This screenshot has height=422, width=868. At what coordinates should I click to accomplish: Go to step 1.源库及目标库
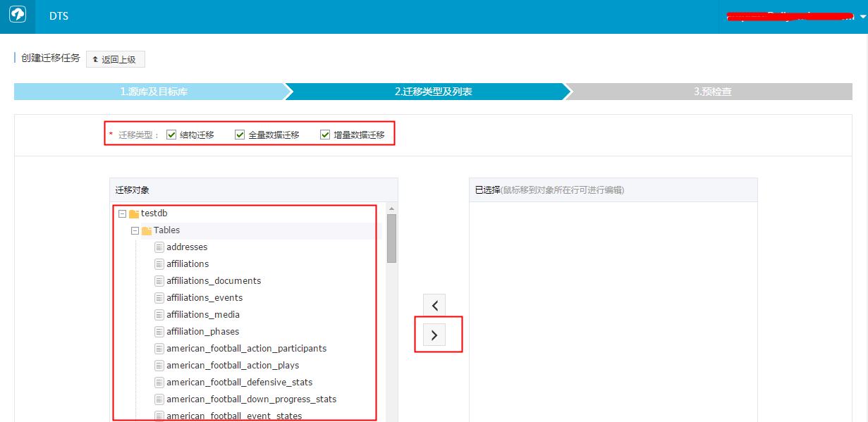pyautogui.click(x=153, y=92)
